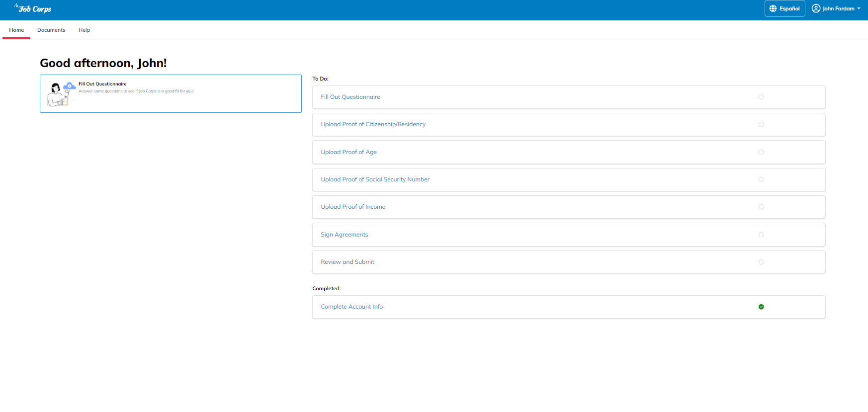Click status circle for Social Security Number row
The width and height of the screenshot is (868, 412).
coord(761,180)
